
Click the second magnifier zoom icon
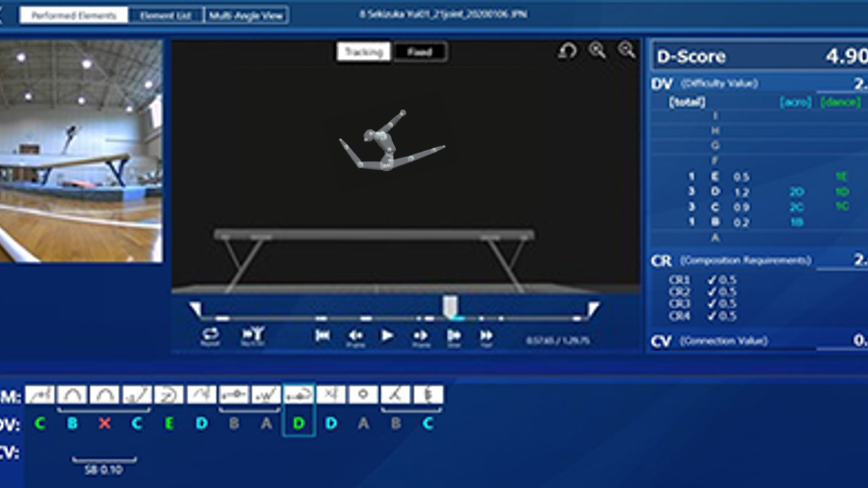(x=626, y=50)
